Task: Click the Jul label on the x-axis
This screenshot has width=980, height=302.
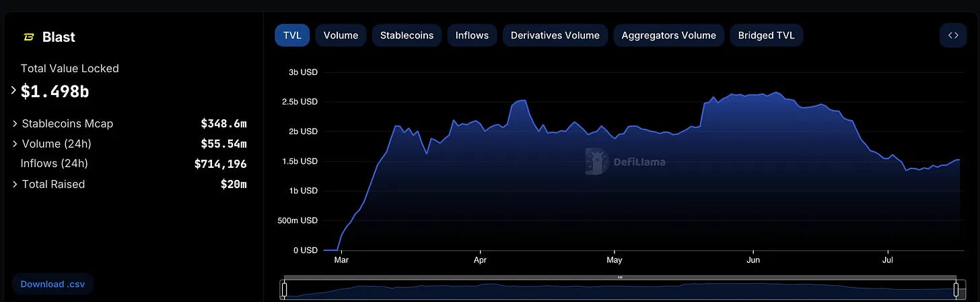Action: (x=888, y=260)
